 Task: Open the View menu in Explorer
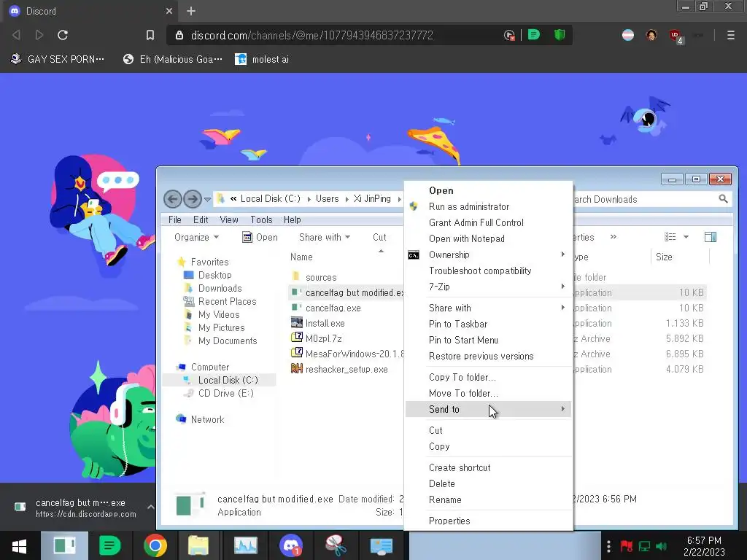coord(228,219)
